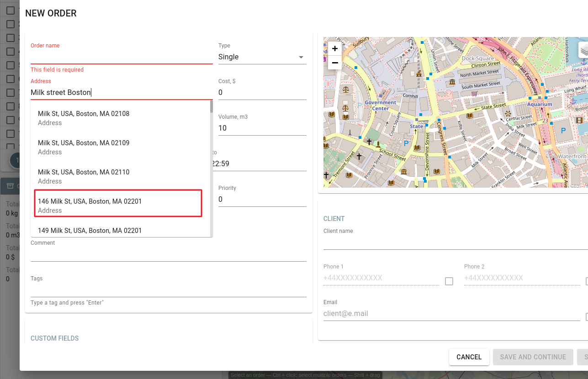Click the Tags input field
The width and height of the screenshot is (588, 379).
pyautogui.click(x=168, y=290)
